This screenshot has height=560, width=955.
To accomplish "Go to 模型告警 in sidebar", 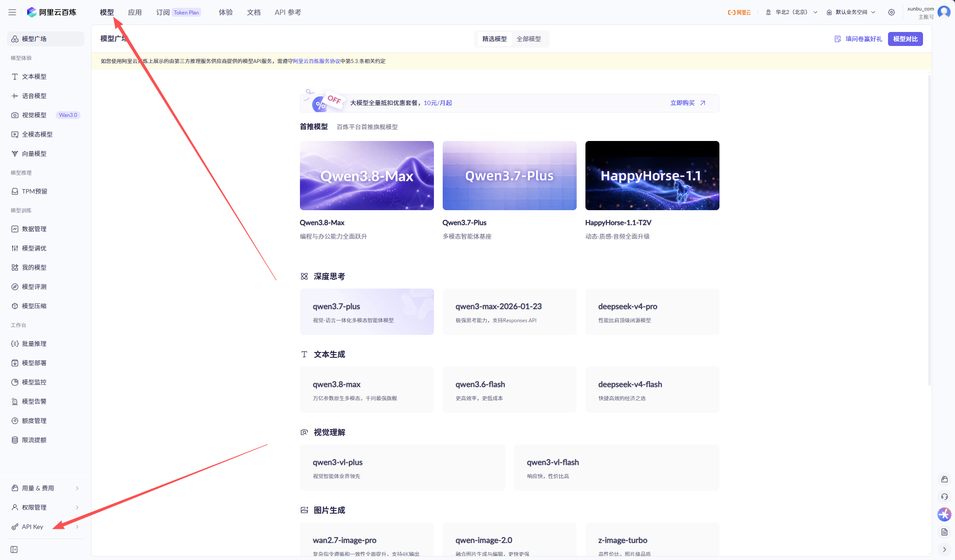I will coord(46,402).
